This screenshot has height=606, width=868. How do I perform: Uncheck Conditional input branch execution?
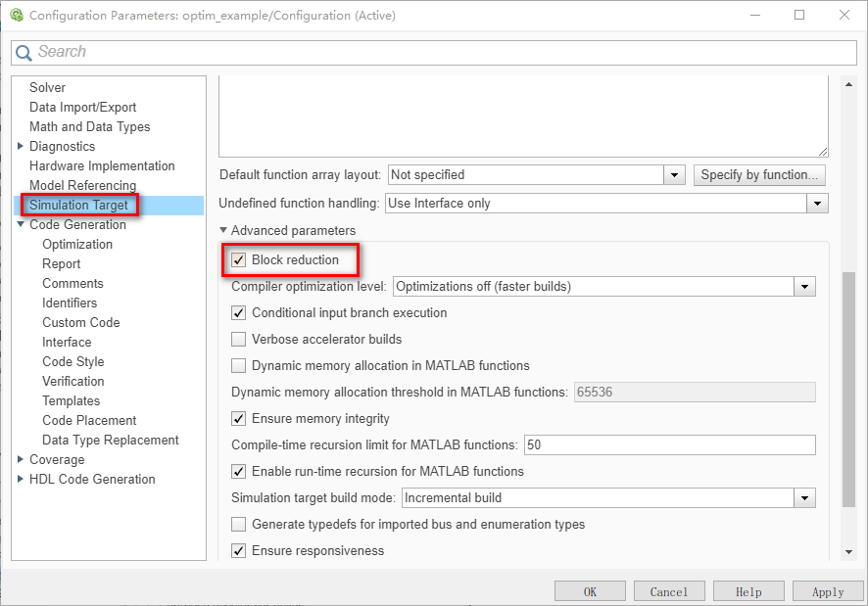(239, 312)
